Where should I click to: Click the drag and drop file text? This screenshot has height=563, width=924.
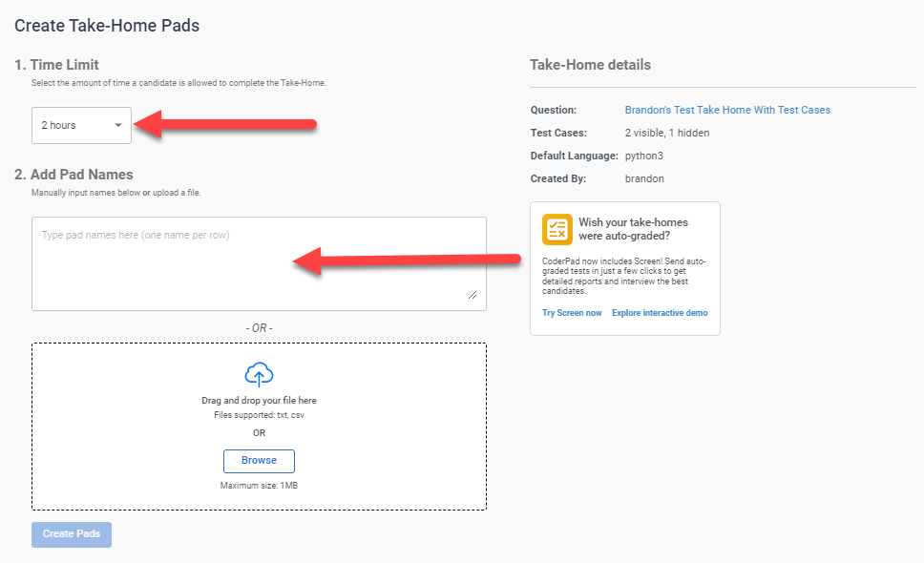pos(259,401)
